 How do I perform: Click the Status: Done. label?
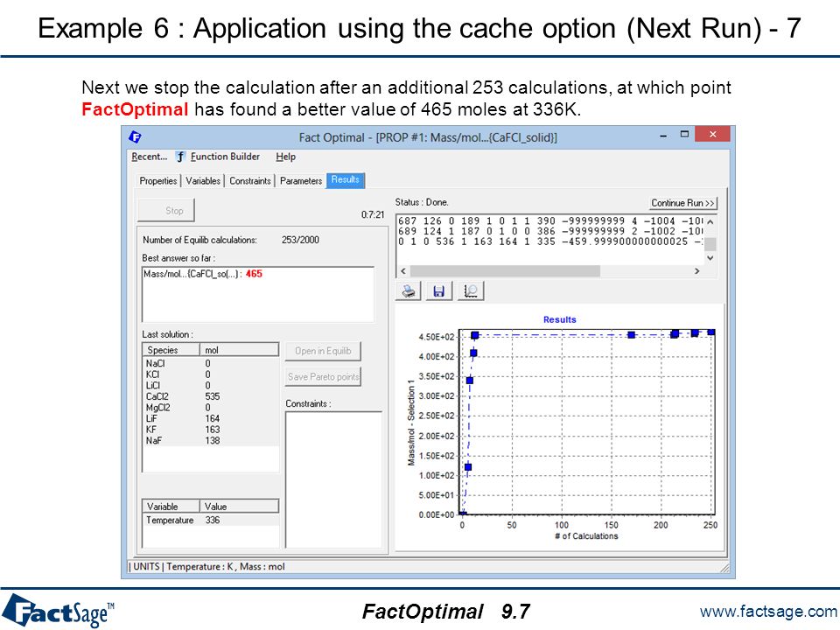tap(422, 202)
